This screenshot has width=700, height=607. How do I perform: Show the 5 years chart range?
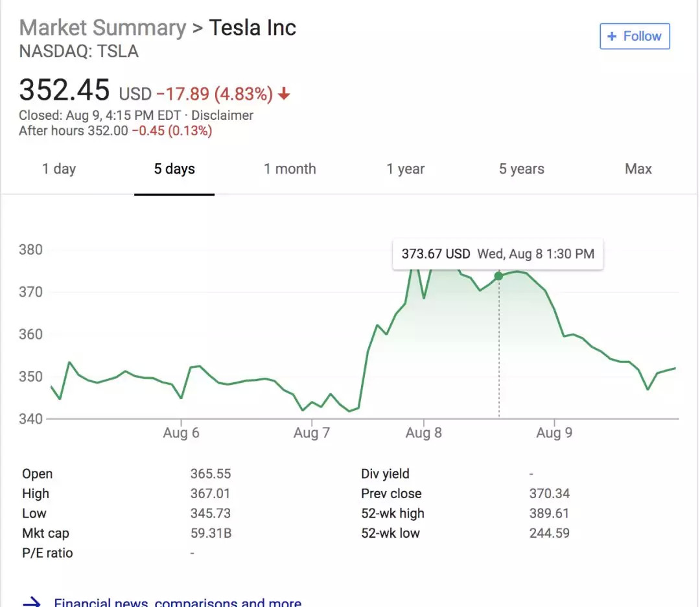[521, 169]
